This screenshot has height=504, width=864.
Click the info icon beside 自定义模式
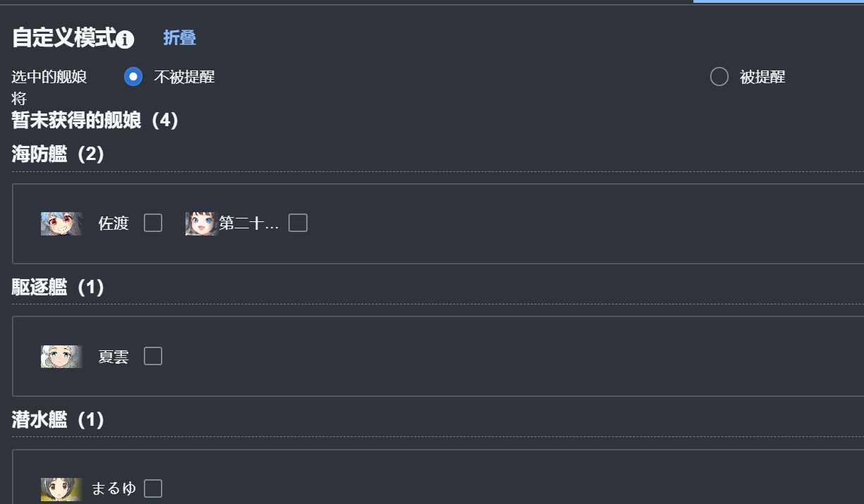point(125,39)
